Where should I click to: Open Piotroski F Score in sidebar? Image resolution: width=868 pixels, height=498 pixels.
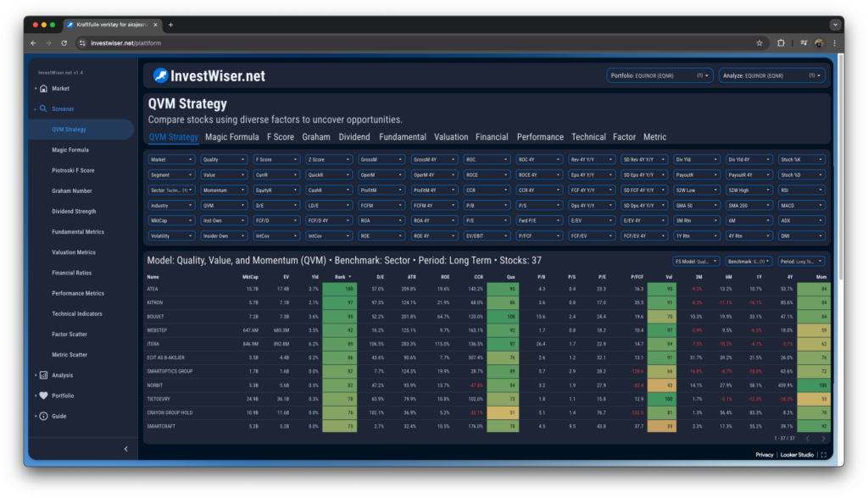click(x=73, y=170)
